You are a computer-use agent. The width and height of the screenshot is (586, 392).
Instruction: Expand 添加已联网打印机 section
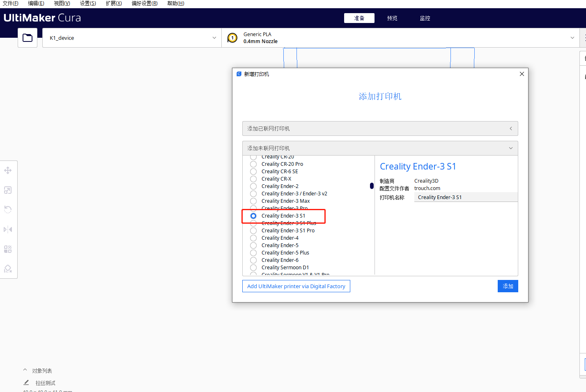pyautogui.click(x=380, y=128)
